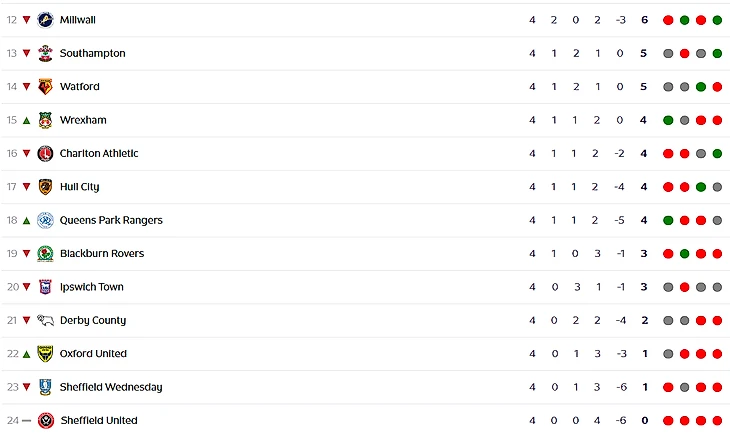
Task: Click Millwall's last green form dot
Action: 717,20
